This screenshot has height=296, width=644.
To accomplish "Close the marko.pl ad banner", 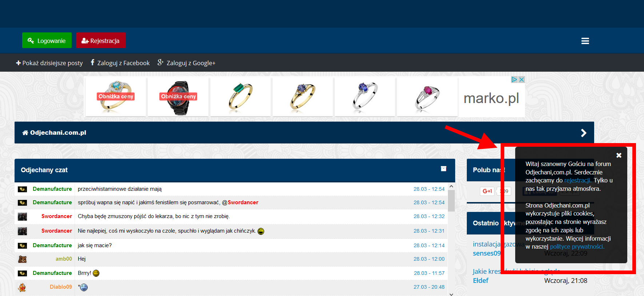I will (521, 79).
